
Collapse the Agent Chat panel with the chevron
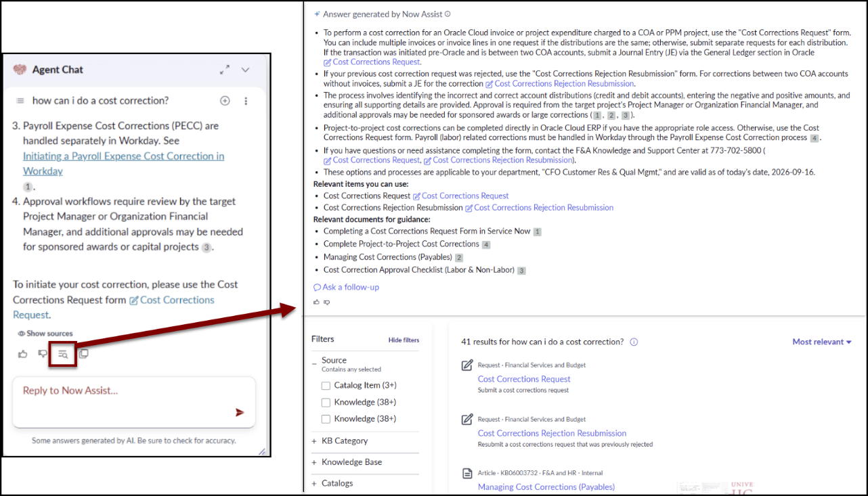(245, 70)
